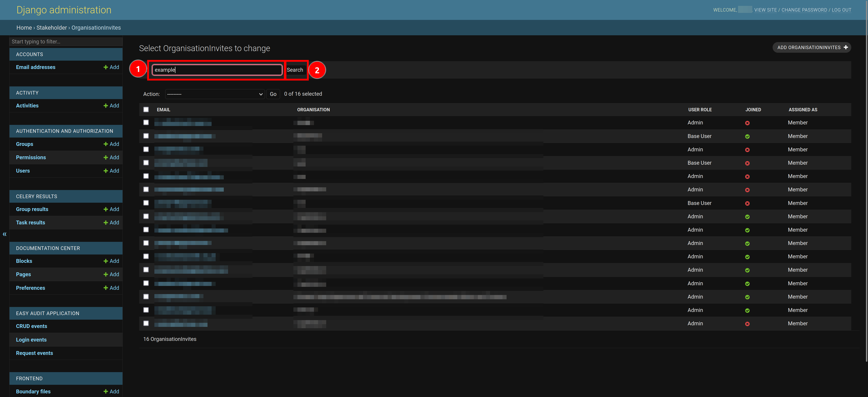Click Add next to Groups
Screen dimensions: 868x397
[111, 144]
